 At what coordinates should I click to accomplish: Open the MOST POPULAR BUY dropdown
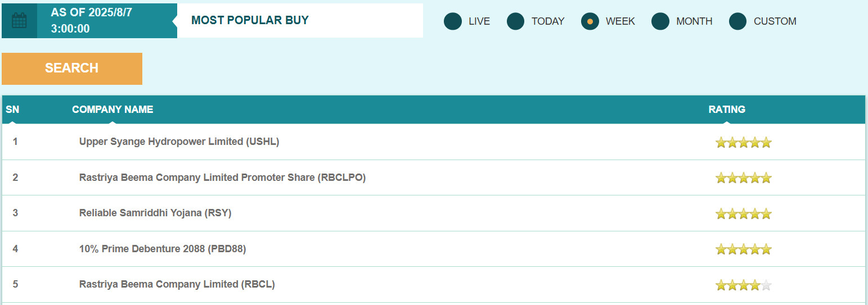pyautogui.click(x=300, y=21)
